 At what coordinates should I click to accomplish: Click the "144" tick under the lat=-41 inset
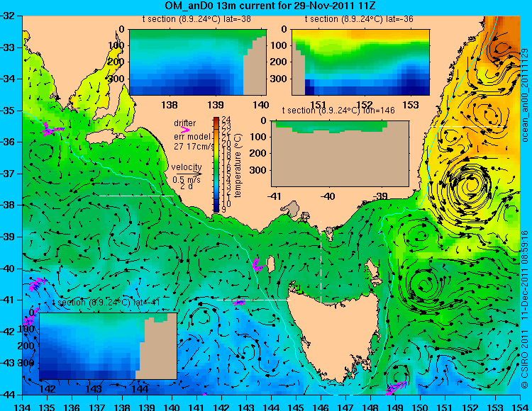(140, 388)
